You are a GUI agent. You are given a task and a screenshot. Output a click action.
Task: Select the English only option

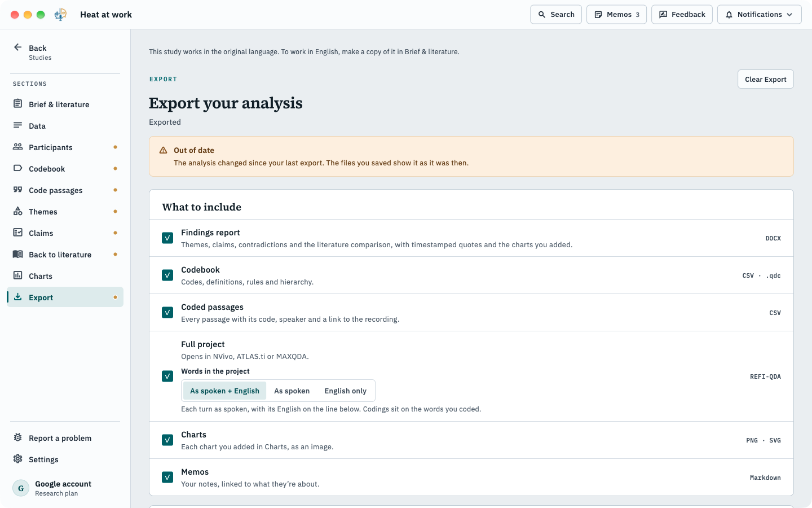[x=345, y=391]
